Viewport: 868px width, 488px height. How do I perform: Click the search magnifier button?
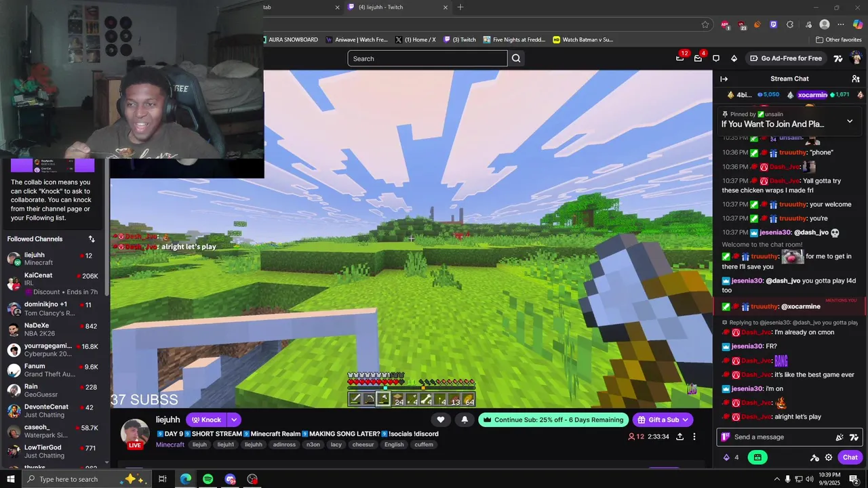pyautogui.click(x=516, y=58)
